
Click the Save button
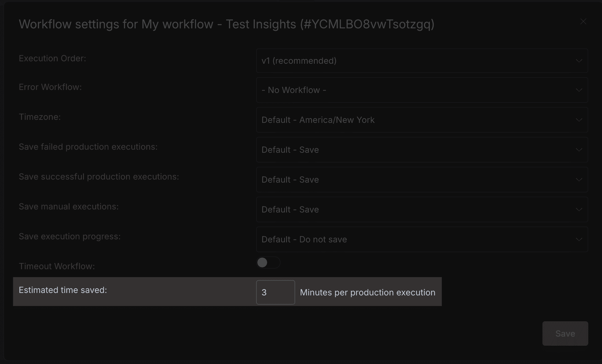coord(565,333)
